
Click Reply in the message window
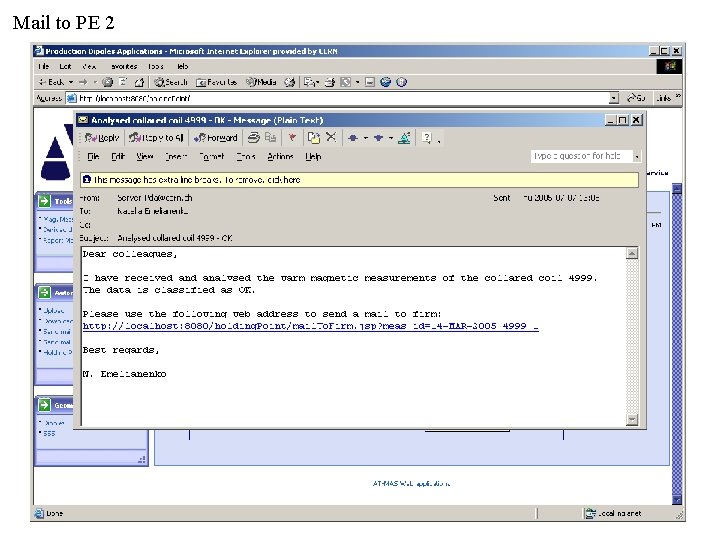click(x=101, y=138)
